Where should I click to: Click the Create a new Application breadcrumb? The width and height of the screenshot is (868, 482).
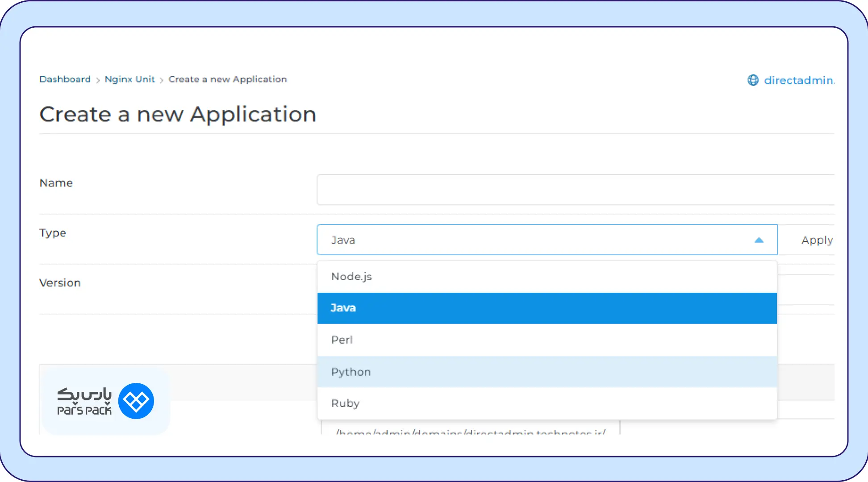click(x=227, y=79)
